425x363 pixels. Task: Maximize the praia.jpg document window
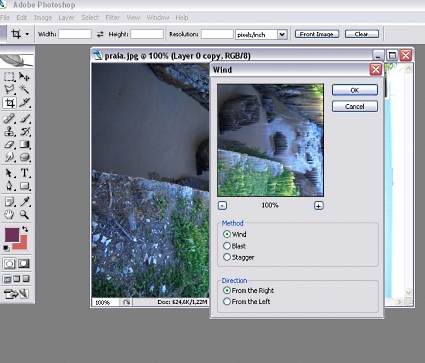point(392,55)
